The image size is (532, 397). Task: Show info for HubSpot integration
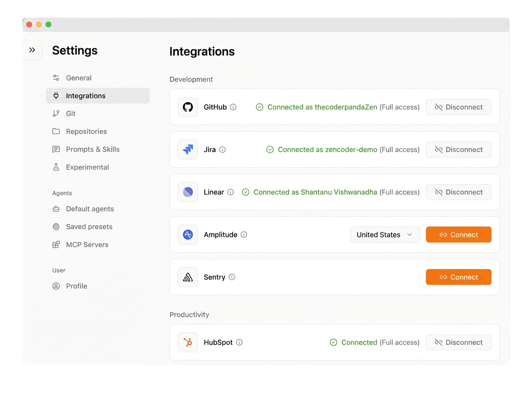click(239, 343)
